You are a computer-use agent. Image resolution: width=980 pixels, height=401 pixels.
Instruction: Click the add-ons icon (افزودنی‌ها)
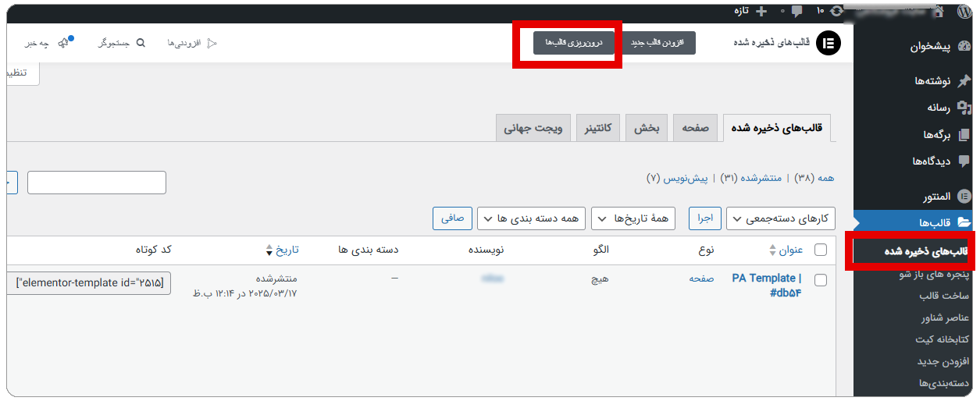click(211, 44)
